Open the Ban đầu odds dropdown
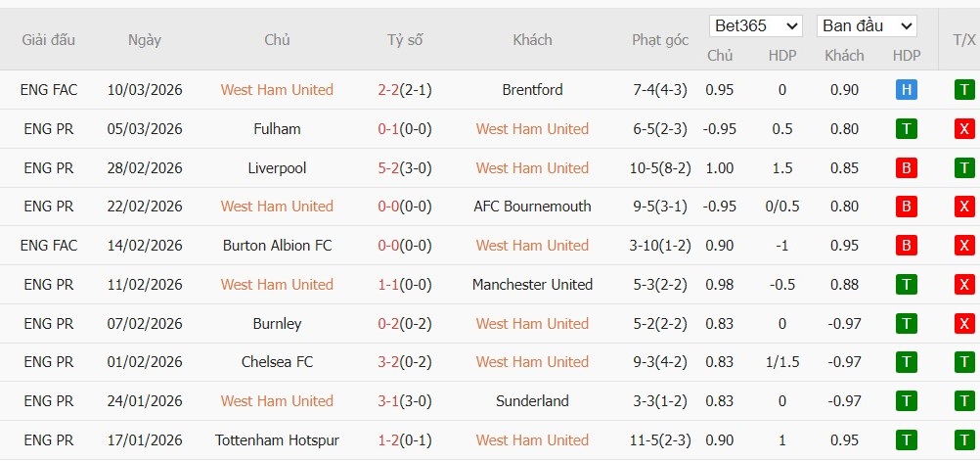Image resolution: width=980 pixels, height=461 pixels. pos(867,25)
